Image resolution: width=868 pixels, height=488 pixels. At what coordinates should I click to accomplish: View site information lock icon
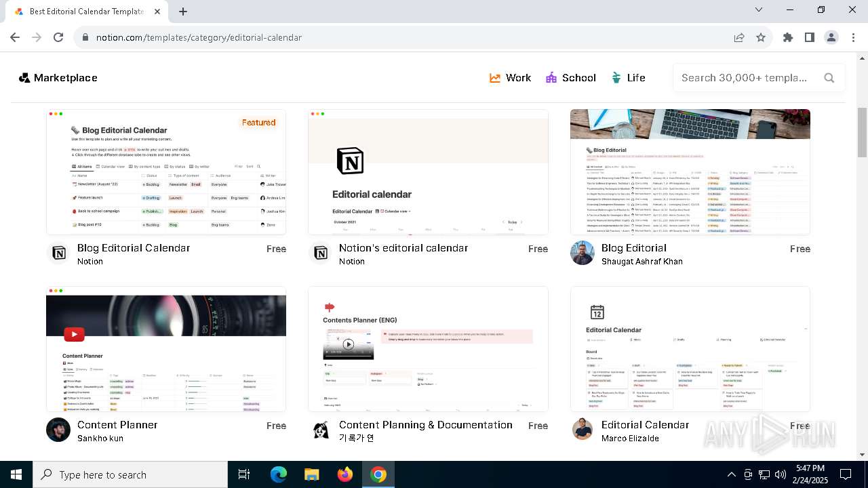(85, 37)
